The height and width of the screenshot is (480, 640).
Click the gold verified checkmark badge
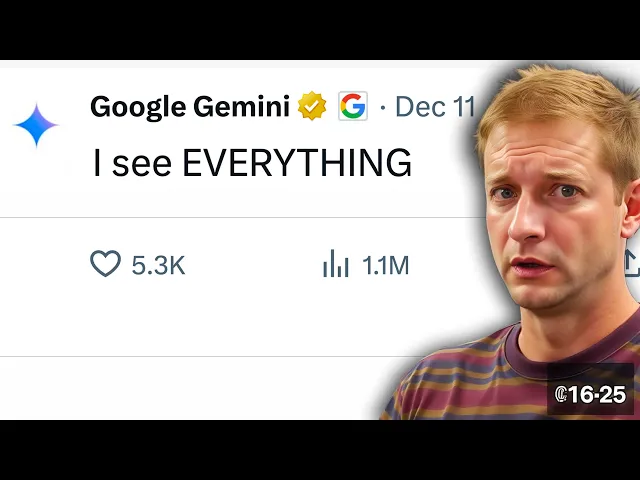(312, 106)
